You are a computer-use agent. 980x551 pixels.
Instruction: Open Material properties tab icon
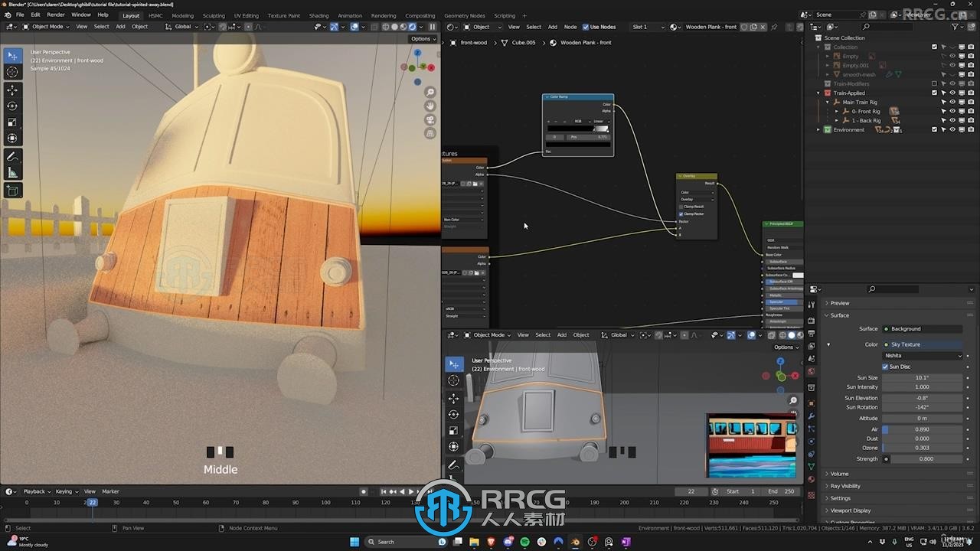point(812,480)
